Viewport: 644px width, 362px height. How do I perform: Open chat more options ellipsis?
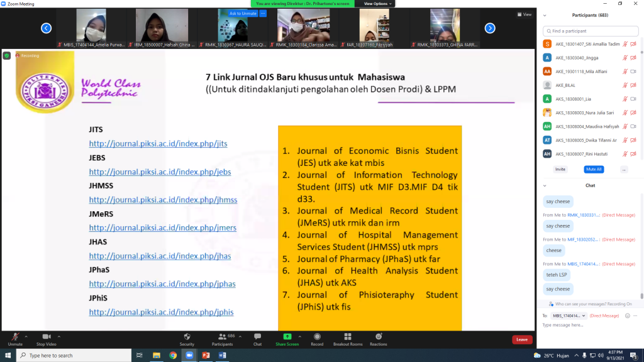pos(635,315)
